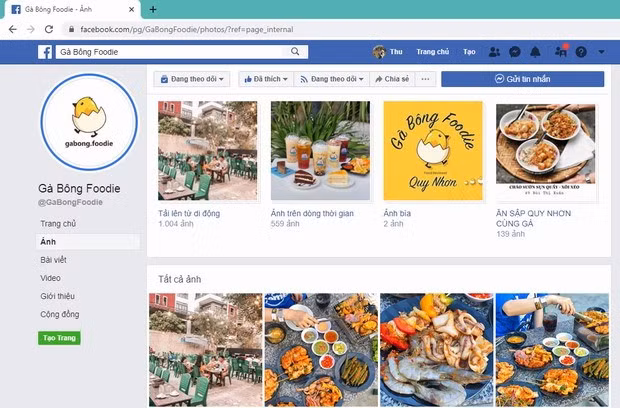Image resolution: width=620 pixels, height=408 pixels.
Task: Reload the page with the refresh icon
Action: tap(49, 29)
